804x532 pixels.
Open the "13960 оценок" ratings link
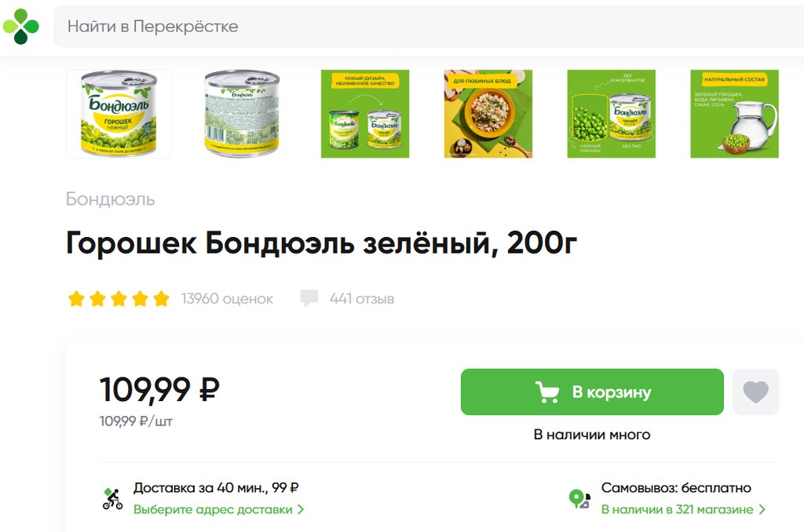tap(227, 299)
